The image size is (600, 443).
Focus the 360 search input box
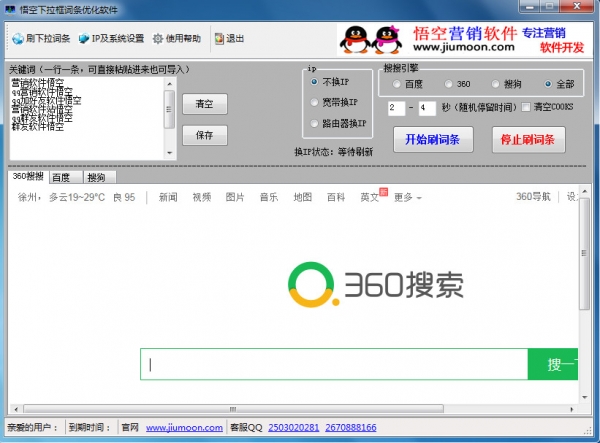[x=334, y=364]
